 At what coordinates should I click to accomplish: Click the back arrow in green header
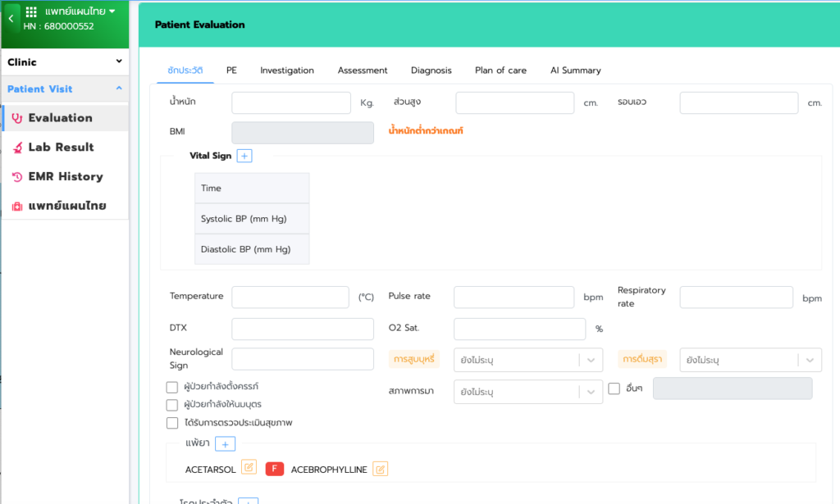click(11, 19)
